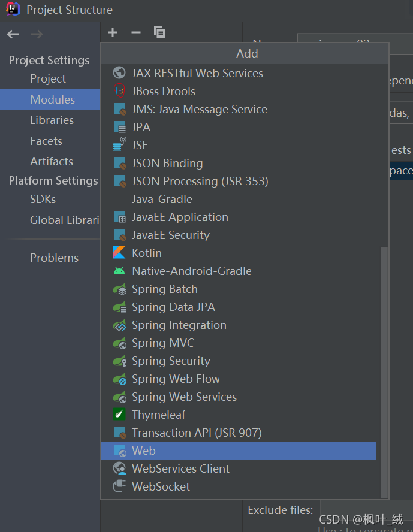The width and height of the screenshot is (413, 532).
Task: Open the Libraries settings page
Action: click(x=50, y=120)
